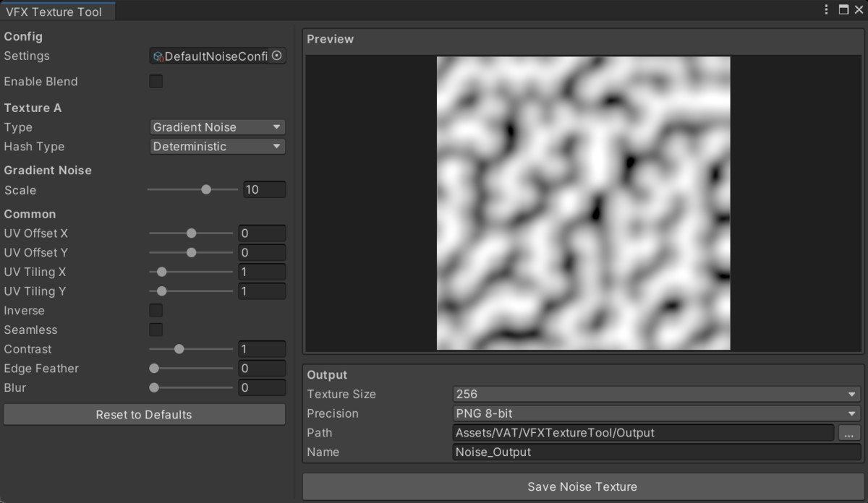The height and width of the screenshot is (503, 868).
Task: Click the Blur slider
Action: click(x=191, y=387)
